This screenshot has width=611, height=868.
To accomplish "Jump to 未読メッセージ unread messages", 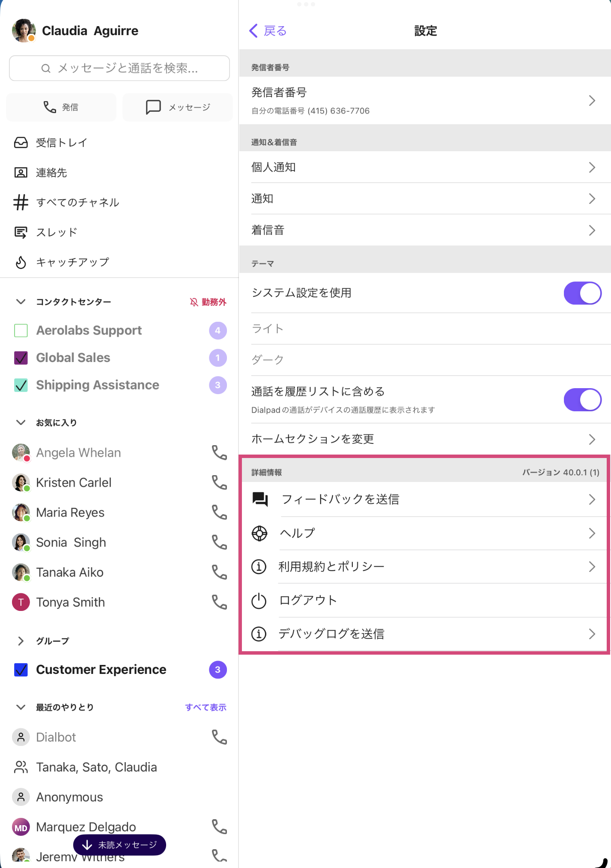I will pos(119,845).
